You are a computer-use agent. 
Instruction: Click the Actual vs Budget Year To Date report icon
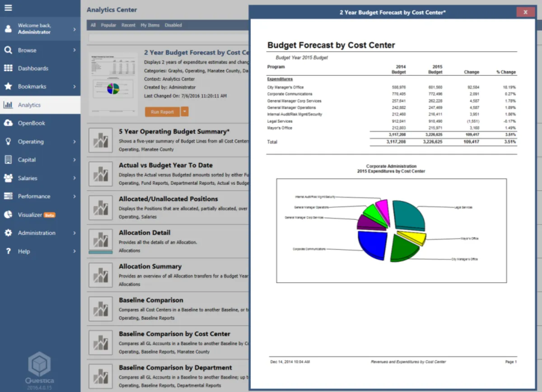point(100,173)
